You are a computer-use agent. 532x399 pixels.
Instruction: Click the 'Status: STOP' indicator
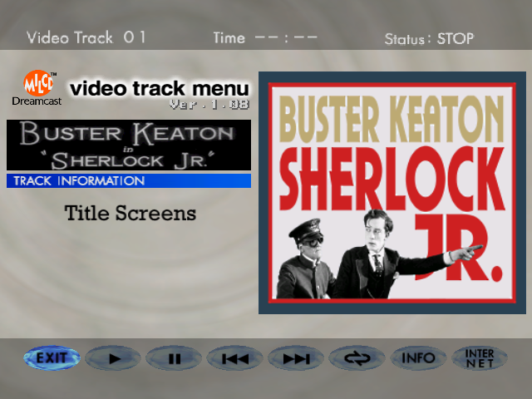429,39
